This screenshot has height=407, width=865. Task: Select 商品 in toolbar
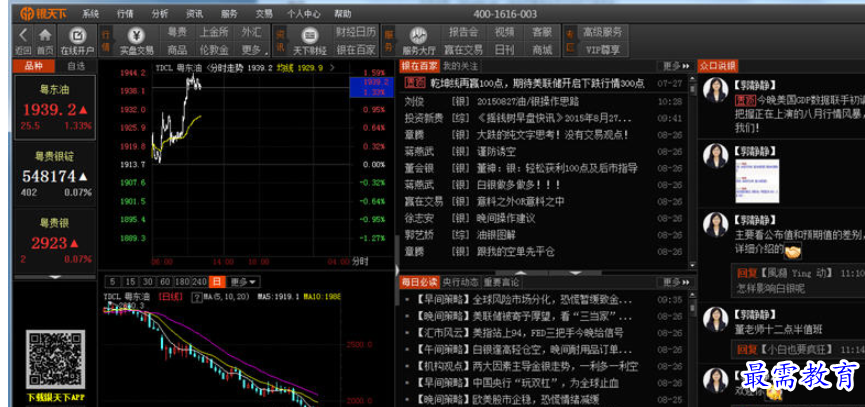(x=177, y=50)
